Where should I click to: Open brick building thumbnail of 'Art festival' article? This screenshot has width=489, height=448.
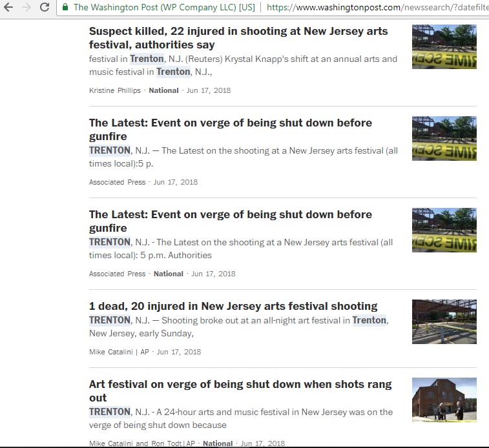(x=444, y=400)
